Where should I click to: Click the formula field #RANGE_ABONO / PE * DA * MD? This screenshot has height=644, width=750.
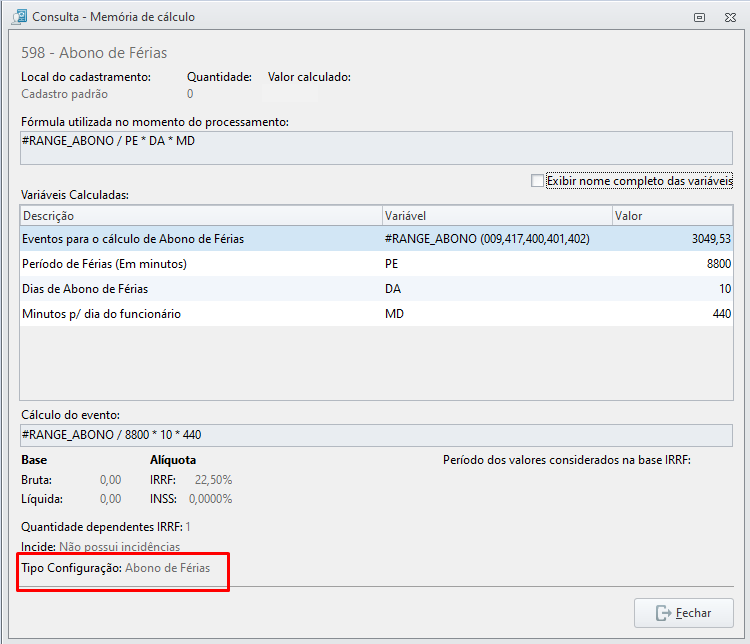click(x=376, y=148)
